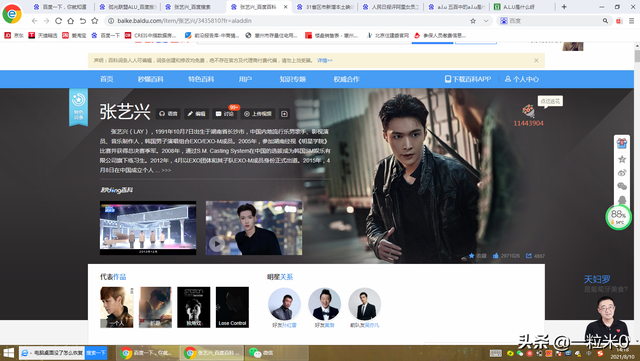Open 特色百科 navigation item
640x361 pixels.
pyautogui.click(x=201, y=79)
